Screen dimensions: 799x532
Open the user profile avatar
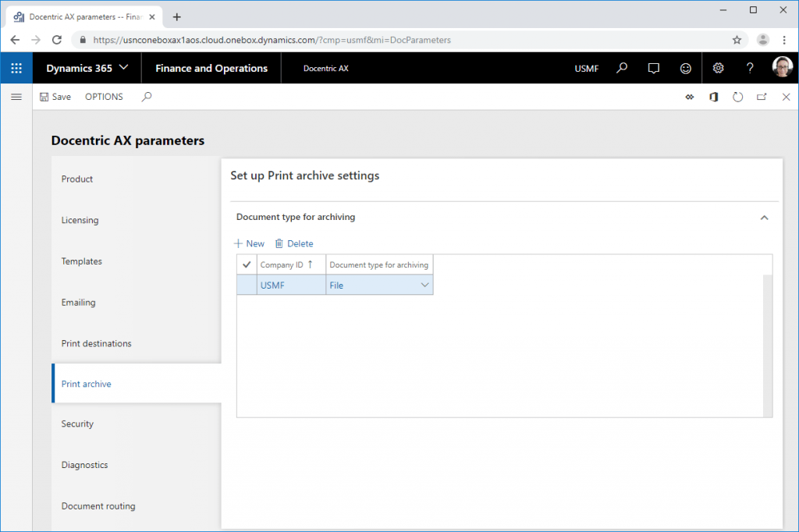click(x=782, y=67)
